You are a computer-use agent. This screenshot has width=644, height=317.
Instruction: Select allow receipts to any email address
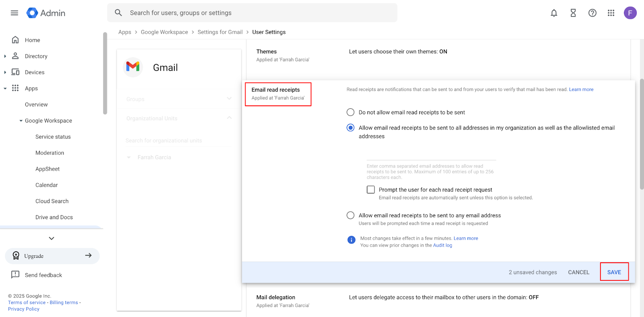[x=351, y=215]
